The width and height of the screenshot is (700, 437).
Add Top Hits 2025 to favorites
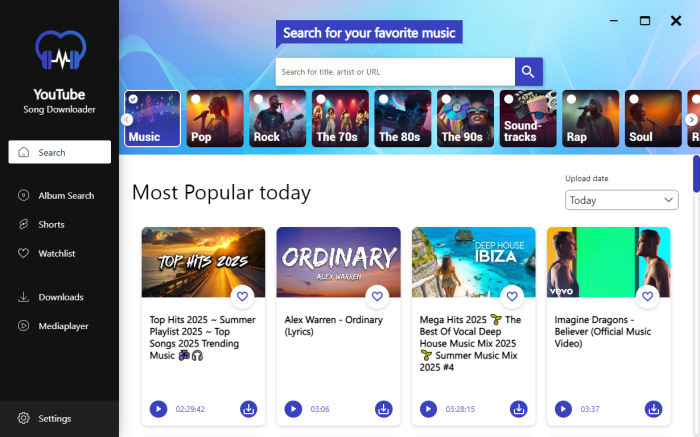[x=242, y=296]
